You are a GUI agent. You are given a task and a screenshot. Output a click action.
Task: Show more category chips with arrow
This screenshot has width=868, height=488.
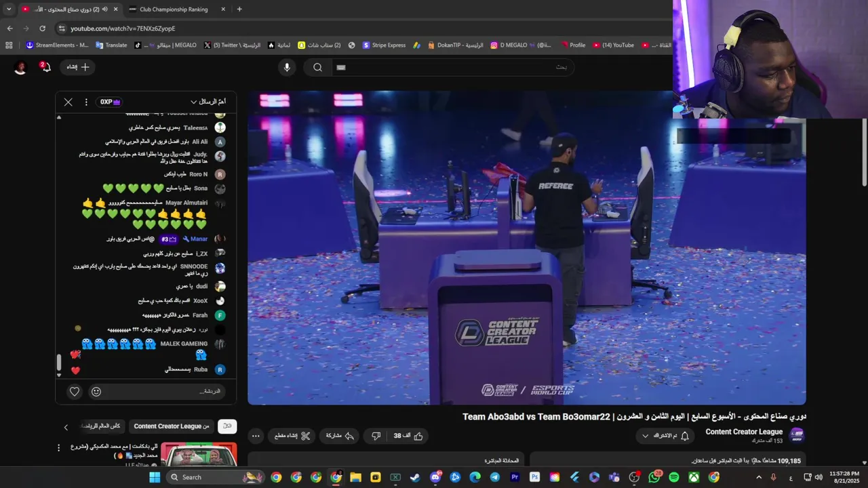pyautogui.click(x=66, y=427)
